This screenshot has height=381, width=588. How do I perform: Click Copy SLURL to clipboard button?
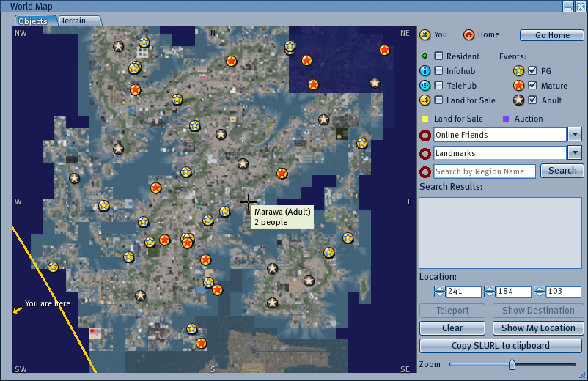[x=501, y=346]
